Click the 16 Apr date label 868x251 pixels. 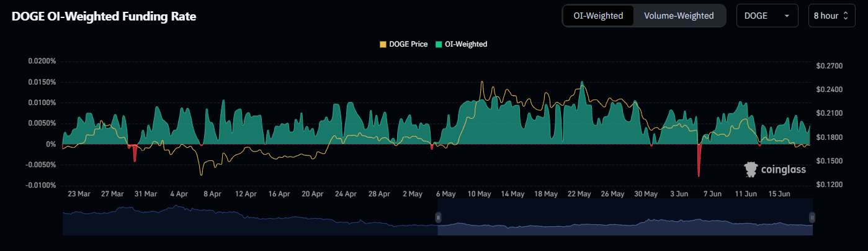coord(279,194)
